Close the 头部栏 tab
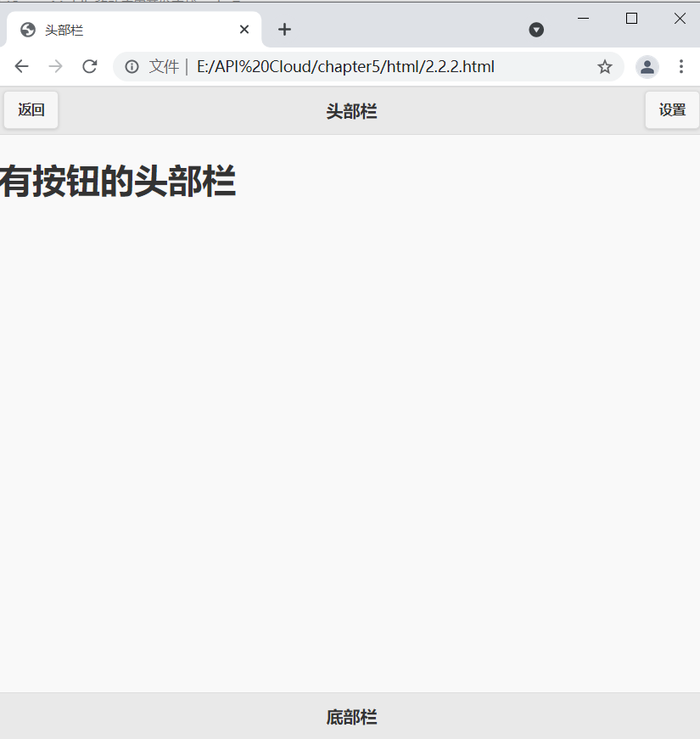 (244, 30)
